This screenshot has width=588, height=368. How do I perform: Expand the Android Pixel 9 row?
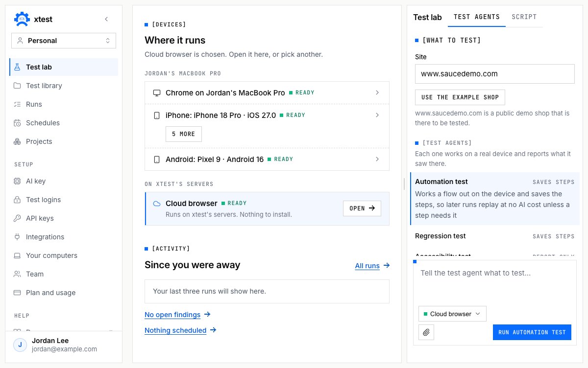(267, 159)
